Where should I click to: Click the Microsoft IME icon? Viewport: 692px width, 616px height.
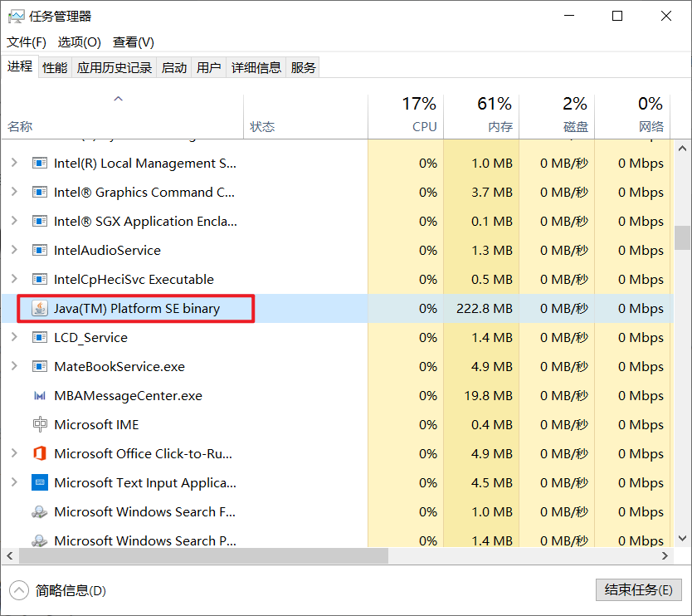click(40, 424)
